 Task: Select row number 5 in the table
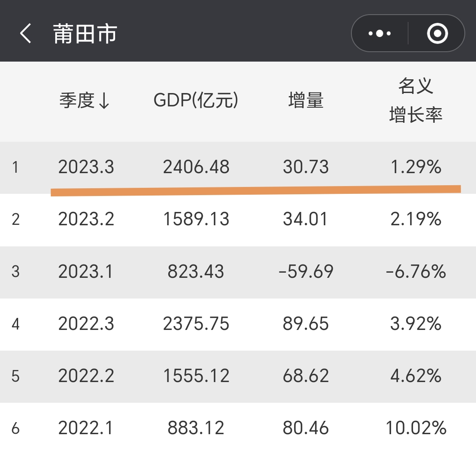16,376
